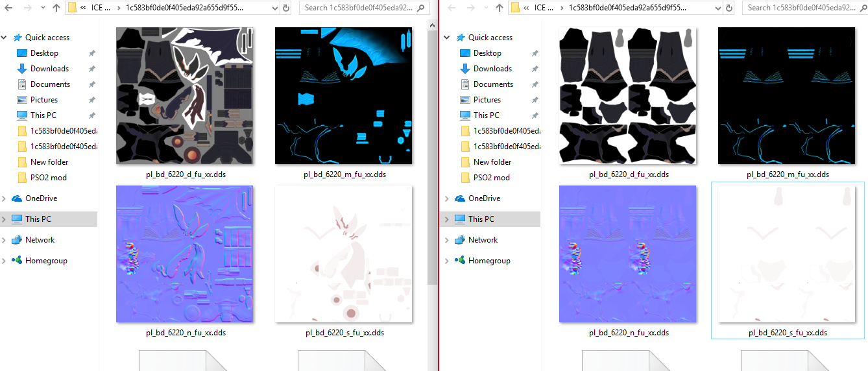This screenshot has width=868, height=371.
Task: Collapse Quick access in the left window
Action: (x=5, y=38)
